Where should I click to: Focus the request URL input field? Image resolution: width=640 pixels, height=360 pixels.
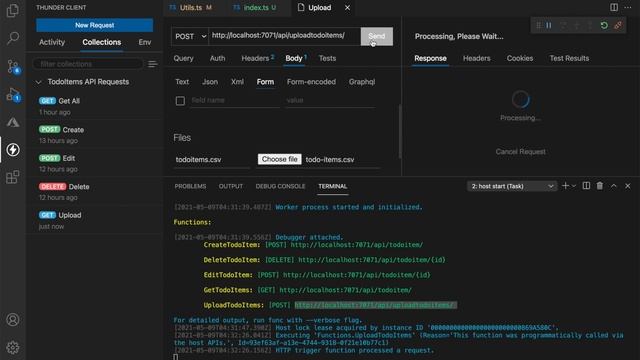284,36
